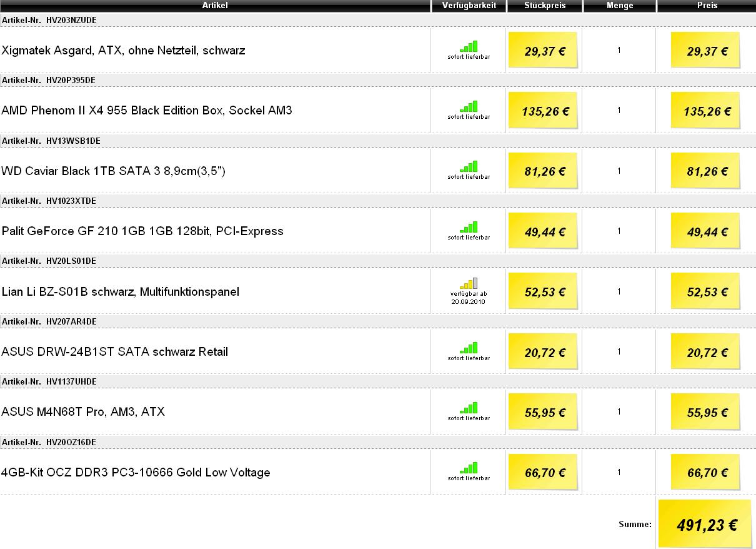Click yellow availability icon for Lian Li panel
Image resolution: width=756 pixels, height=549 pixels.
469,283
